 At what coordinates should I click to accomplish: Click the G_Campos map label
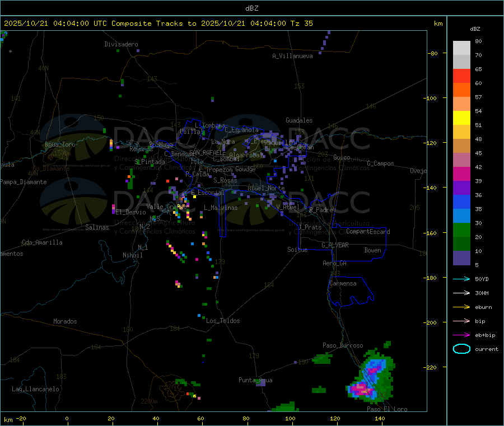click(380, 163)
